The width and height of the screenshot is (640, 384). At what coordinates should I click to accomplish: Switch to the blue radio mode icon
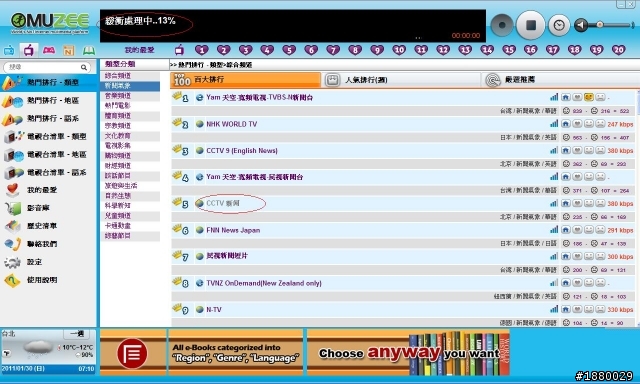pyautogui.click(x=9, y=51)
